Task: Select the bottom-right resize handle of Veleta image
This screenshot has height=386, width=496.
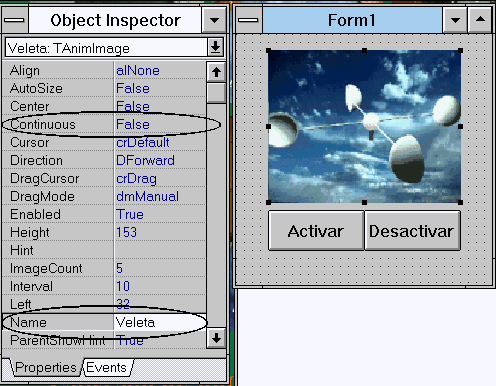Action: pos(460,202)
